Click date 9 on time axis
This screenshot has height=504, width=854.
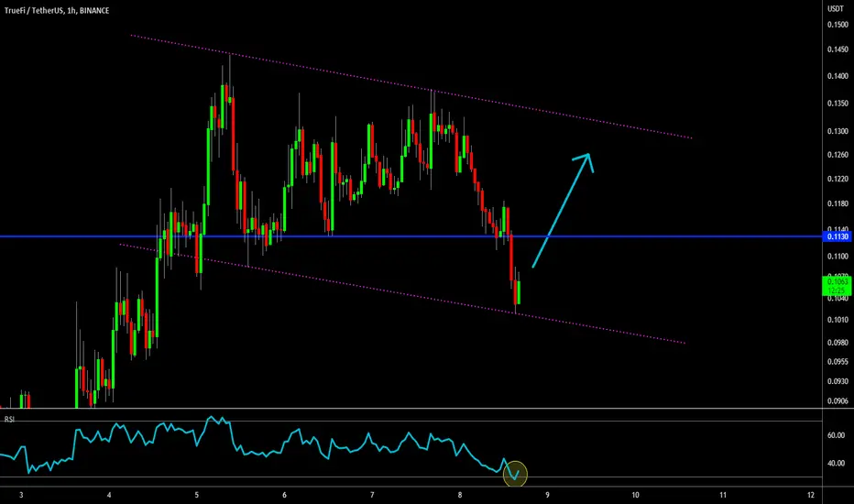coord(547,495)
